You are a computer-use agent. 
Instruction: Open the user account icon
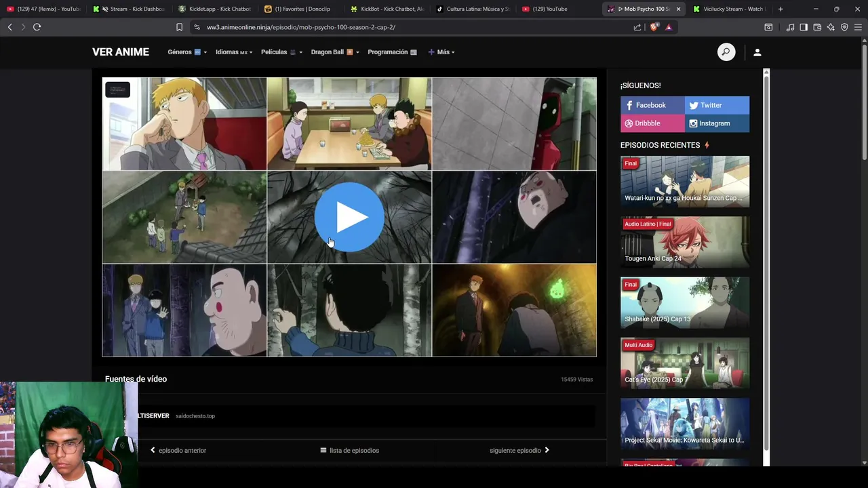757,52
